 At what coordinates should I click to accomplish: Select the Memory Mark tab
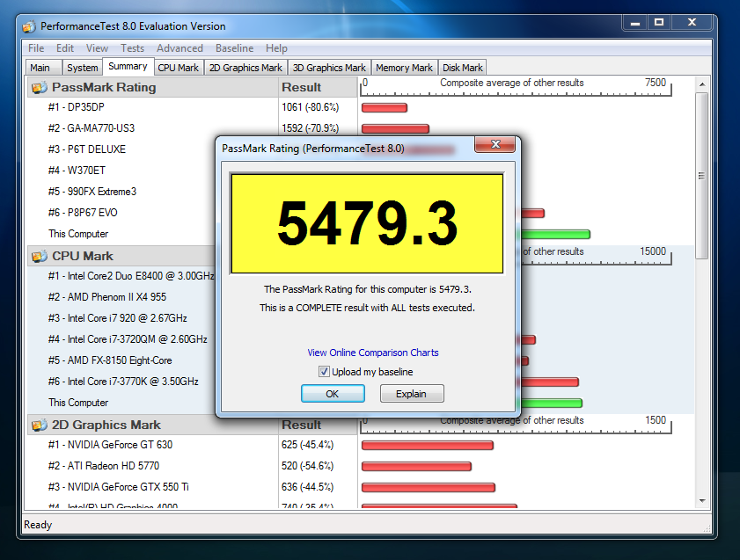[404, 68]
